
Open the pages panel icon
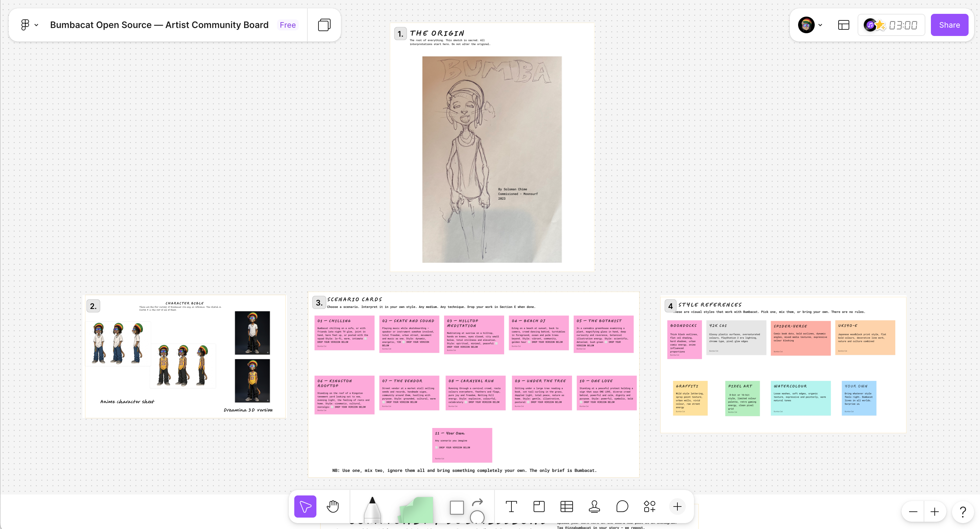[x=324, y=25]
